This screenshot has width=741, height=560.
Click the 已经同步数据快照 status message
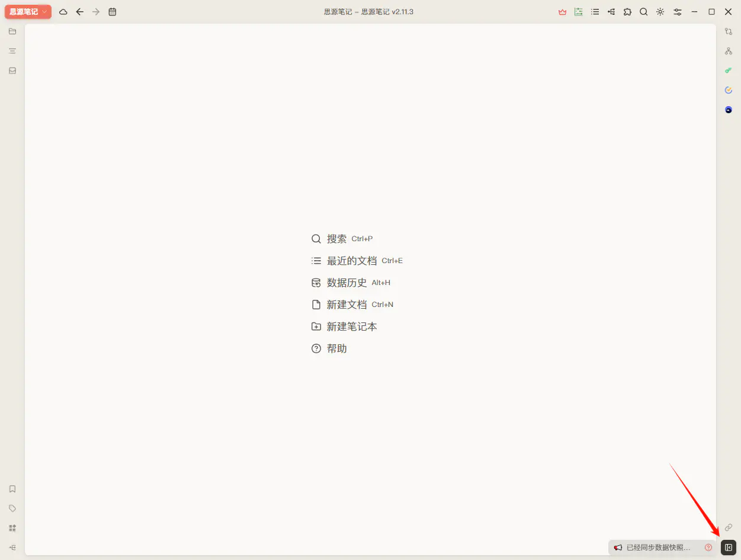(658, 548)
